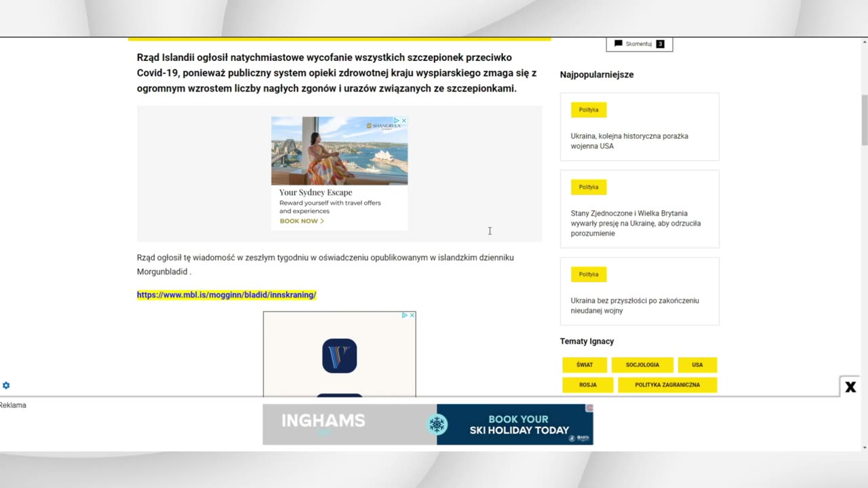868x488 pixels.
Task: Open the Sydney harbour ad photo
Action: (x=339, y=150)
